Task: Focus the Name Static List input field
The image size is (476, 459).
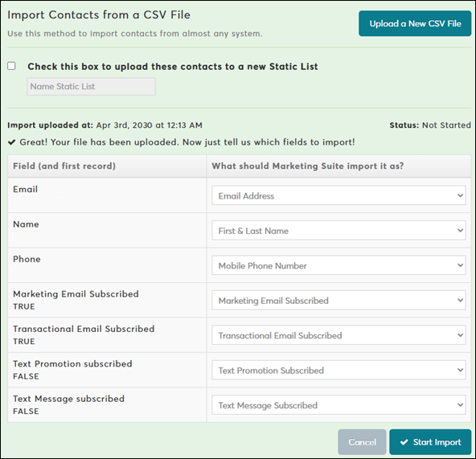Action: [91, 87]
